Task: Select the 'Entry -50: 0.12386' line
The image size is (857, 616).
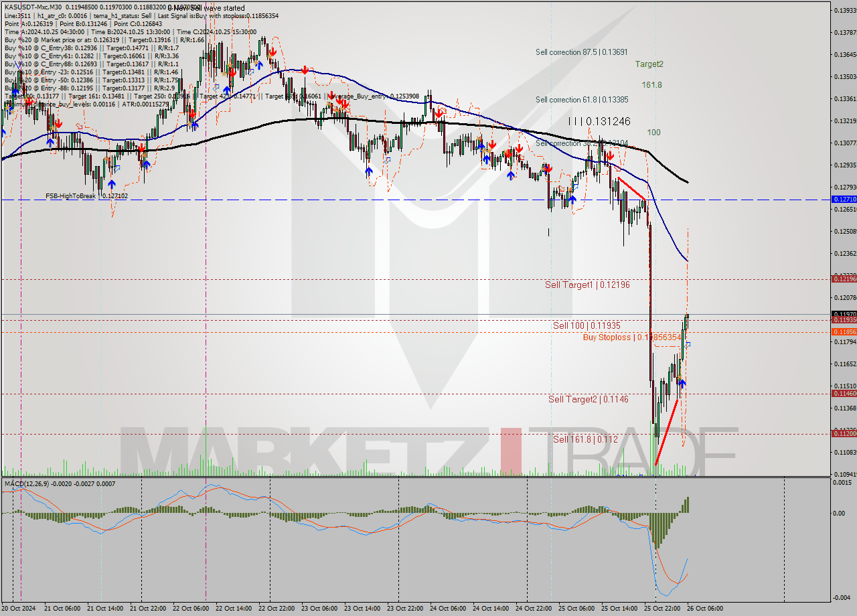Action: point(91,80)
